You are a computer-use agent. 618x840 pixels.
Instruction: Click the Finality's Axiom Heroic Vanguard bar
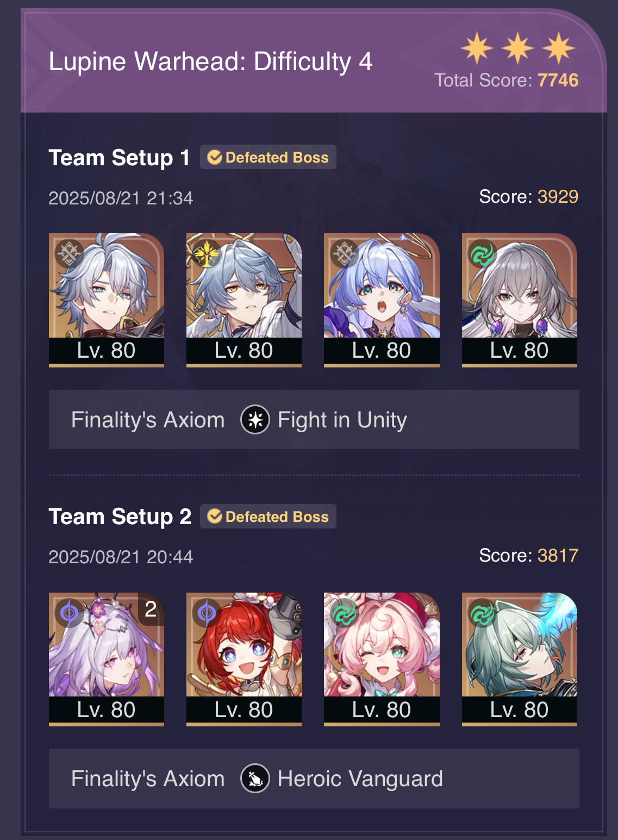[314, 779]
